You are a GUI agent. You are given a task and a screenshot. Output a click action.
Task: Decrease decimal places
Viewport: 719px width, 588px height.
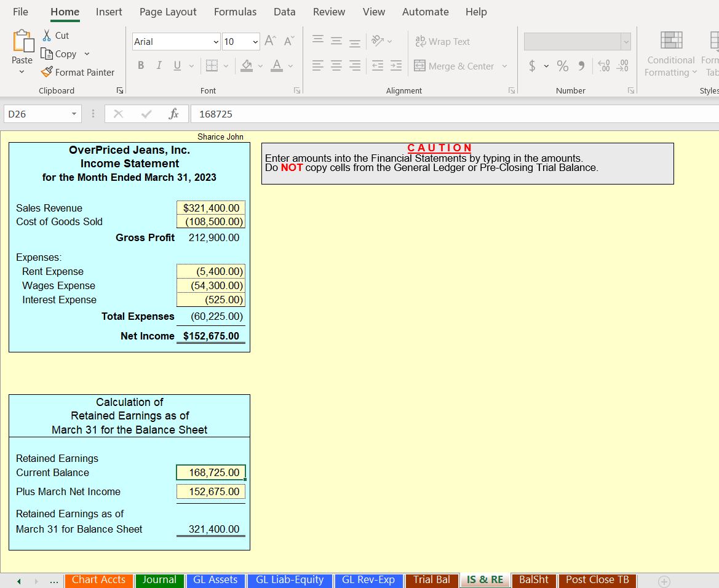pos(622,66)
